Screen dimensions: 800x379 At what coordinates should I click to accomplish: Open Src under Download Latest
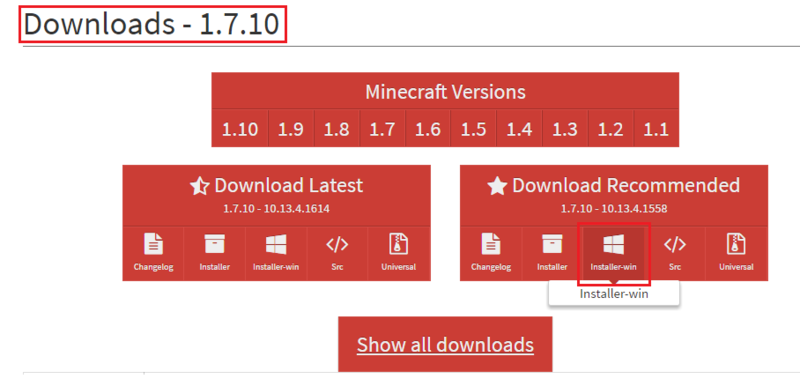337,253
